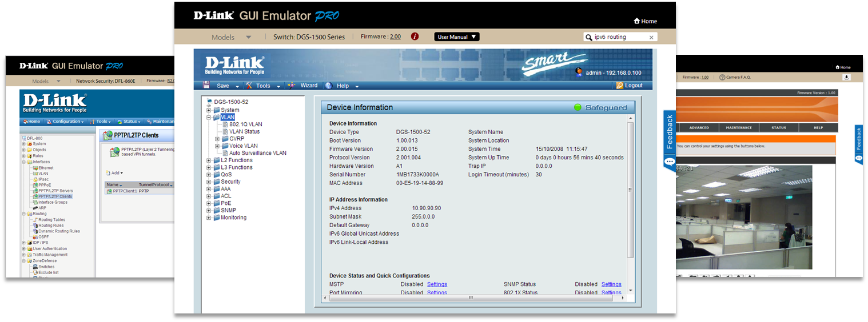Open the Status menu in the left window
The width and height of the screenshot is (868, 322).
(129, 122)
